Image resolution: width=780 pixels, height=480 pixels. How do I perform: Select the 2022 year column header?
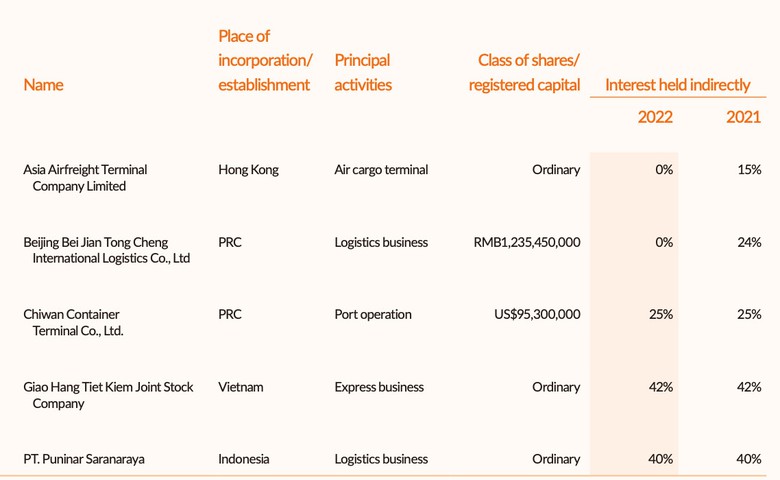655,117
